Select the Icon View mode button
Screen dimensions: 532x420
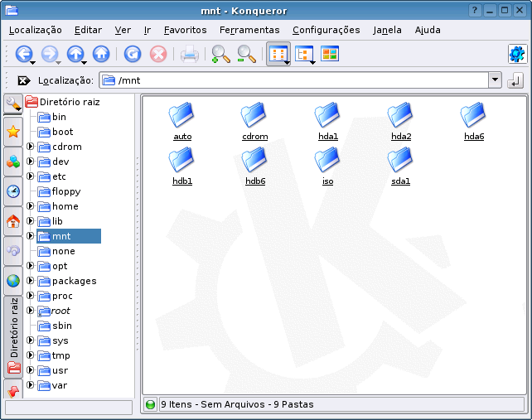278,54
